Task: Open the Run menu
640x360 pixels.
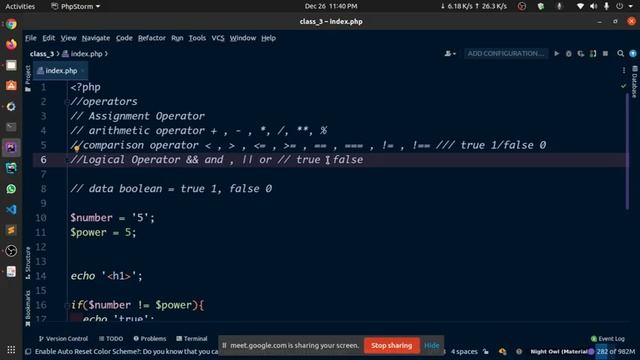Action: pyautogui.click(x=177, y=38)
